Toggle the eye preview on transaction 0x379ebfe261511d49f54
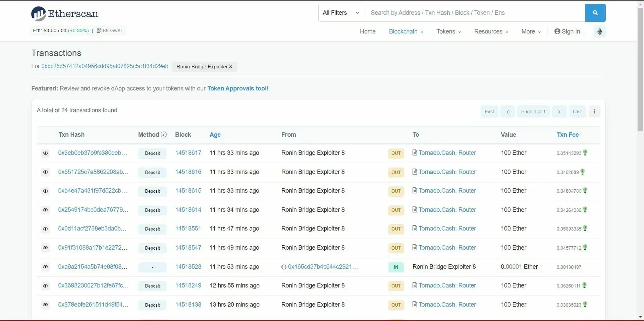This screenshot has height=321, width=644. [45, 305]
